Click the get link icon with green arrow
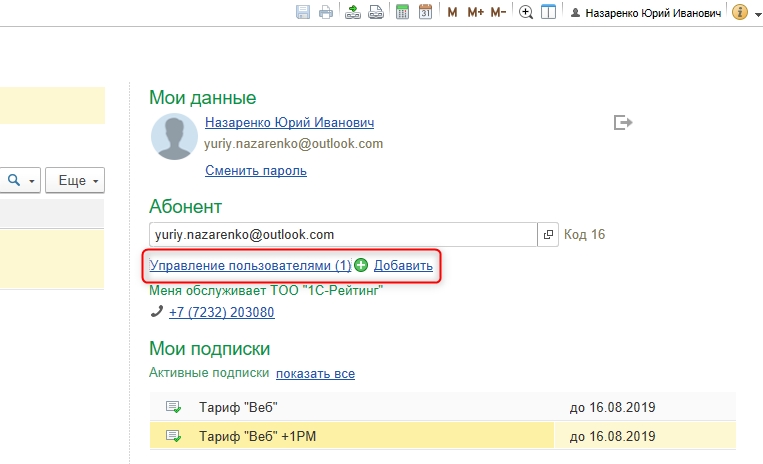Screen dimensions: 763x464 pyautogui.click(x=353, y=12)
